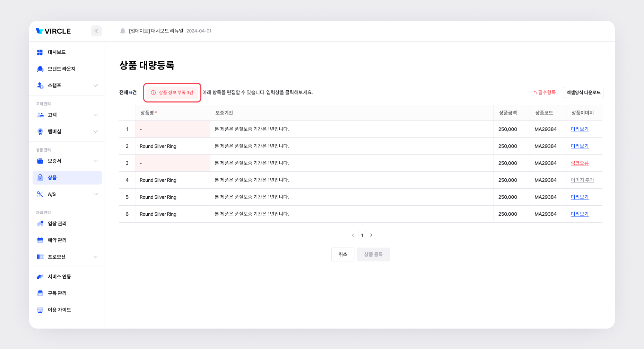Expand the 보증서 submenu chevron

(96, 161)
